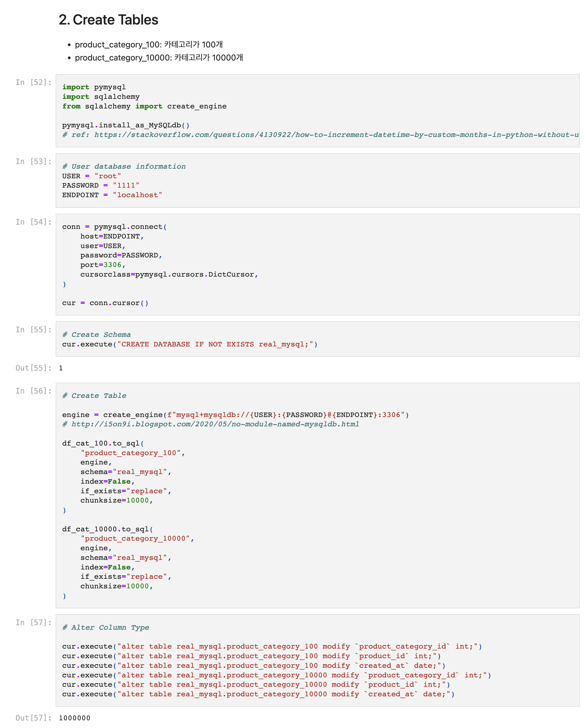Click the Out[57] output 1000000
Screen dimensions: 588x728
tap(75, 718)
